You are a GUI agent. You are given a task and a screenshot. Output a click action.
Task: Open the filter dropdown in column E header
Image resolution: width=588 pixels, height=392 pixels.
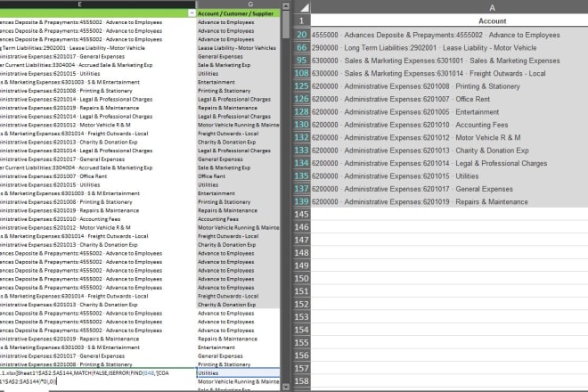point(192,13)
